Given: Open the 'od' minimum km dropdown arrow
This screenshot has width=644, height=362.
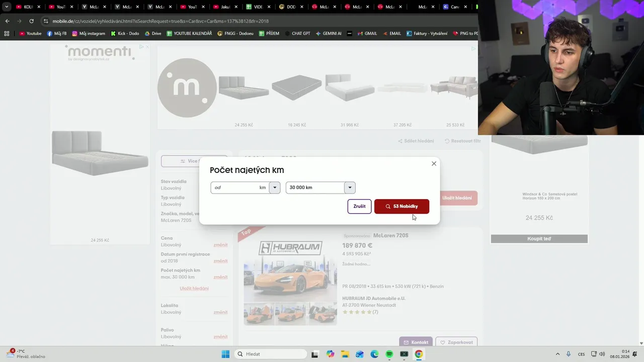Looking at the screenshot, I should coord(275,188).
